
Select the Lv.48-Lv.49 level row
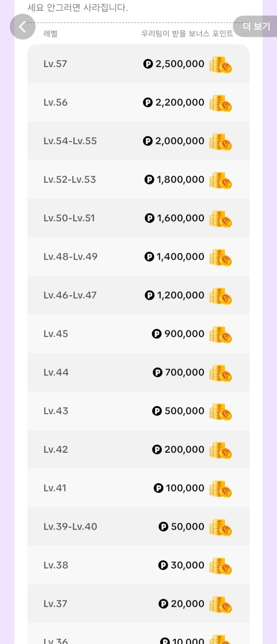[138, 256]
